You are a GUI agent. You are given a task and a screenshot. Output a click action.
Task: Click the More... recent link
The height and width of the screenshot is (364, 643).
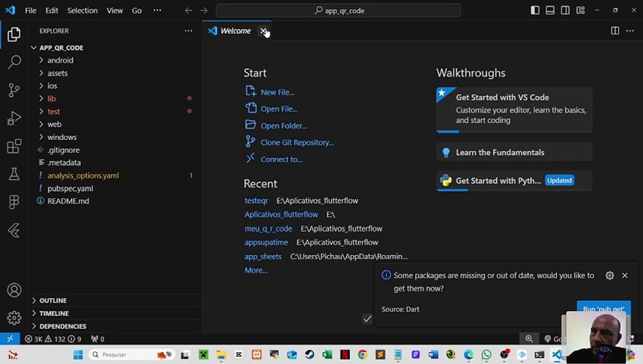[x=256, y=270]
